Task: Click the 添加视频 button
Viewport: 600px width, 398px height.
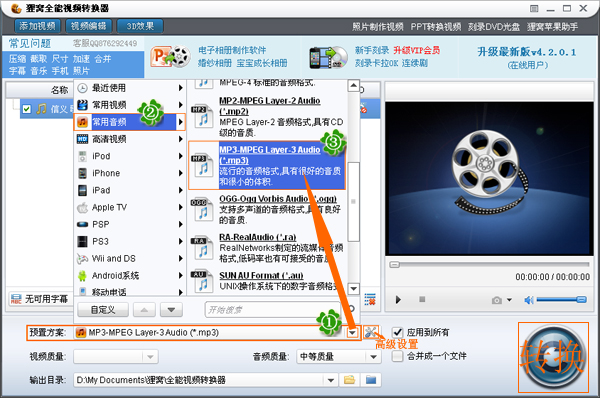Action: tap(37, 26)
